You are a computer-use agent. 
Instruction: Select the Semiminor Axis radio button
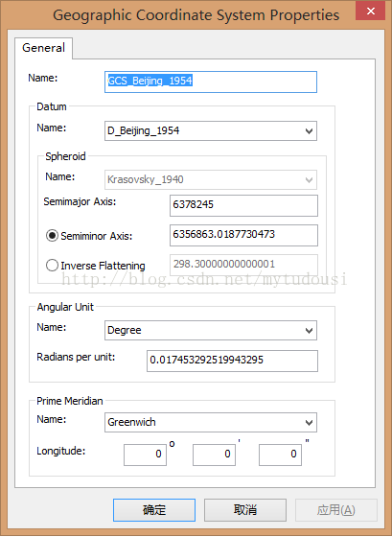52,236
